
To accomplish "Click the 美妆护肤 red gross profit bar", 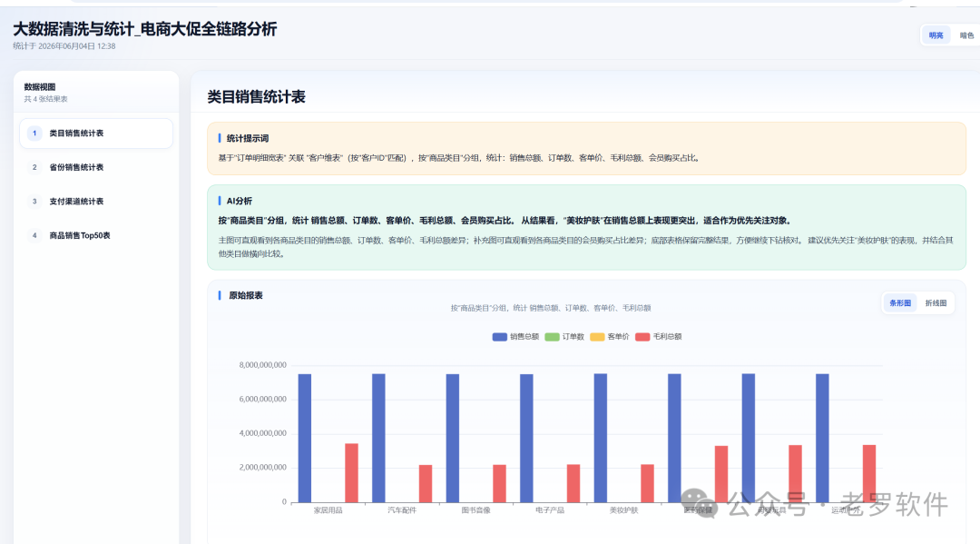I will pos(648,483).
